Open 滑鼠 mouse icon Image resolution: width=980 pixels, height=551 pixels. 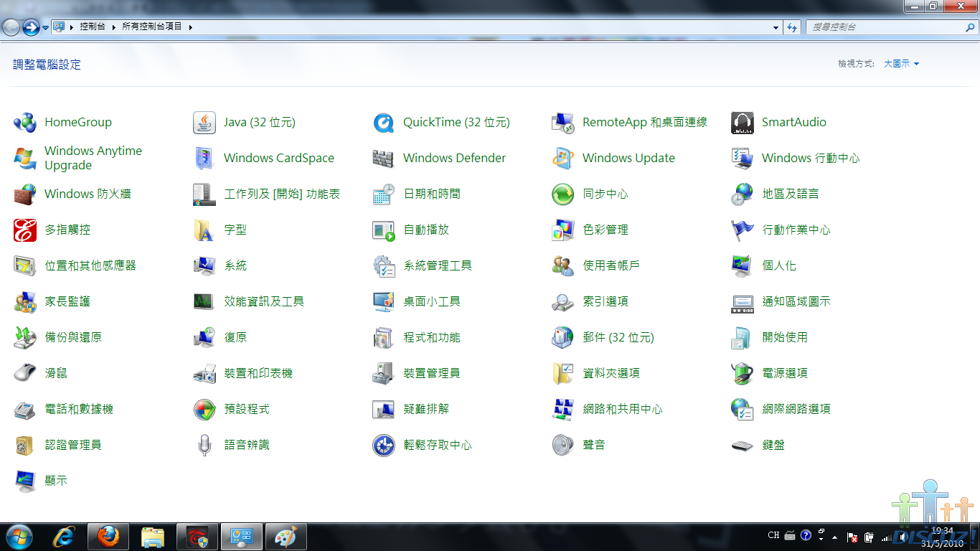(25, 374)
